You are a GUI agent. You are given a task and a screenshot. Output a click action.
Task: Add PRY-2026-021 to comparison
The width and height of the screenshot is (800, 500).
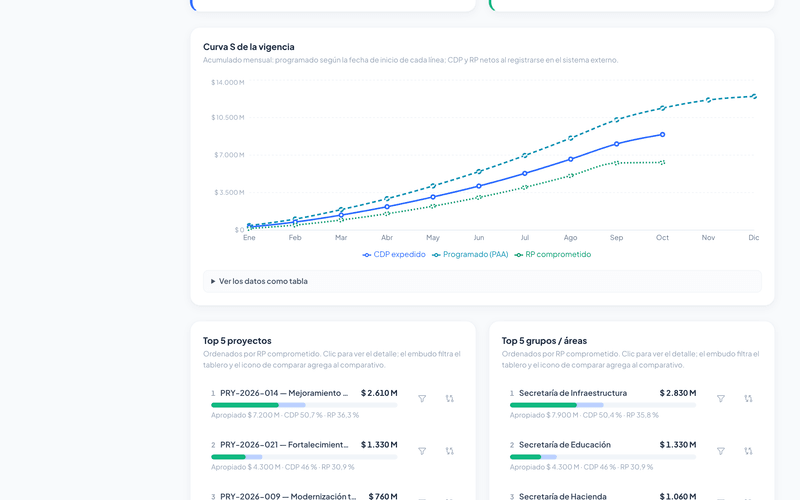[x=449, y=451]
